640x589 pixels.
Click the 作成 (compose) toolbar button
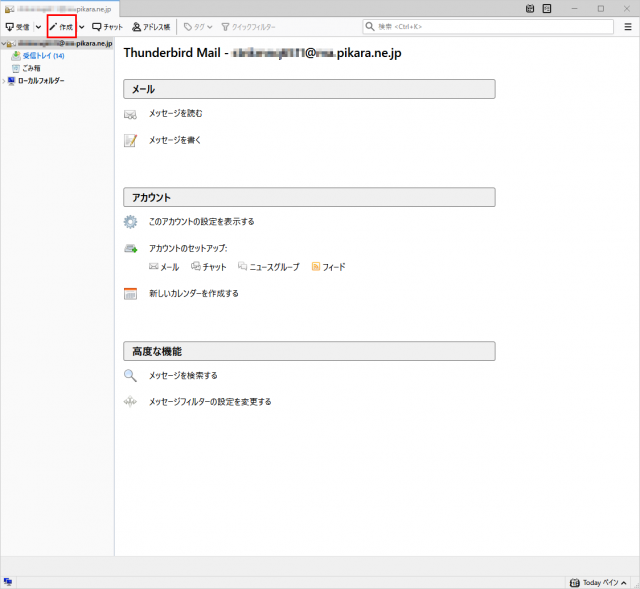point(61,26)
